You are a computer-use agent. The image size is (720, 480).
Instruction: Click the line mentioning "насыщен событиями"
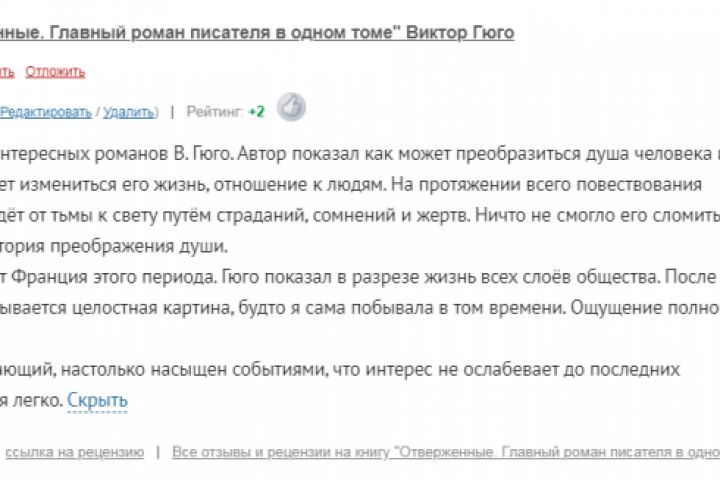point(340,371)
